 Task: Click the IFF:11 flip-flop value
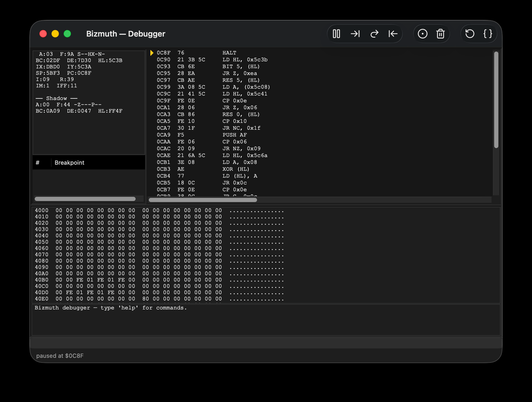pyautogui.click(x=67, y=86)
